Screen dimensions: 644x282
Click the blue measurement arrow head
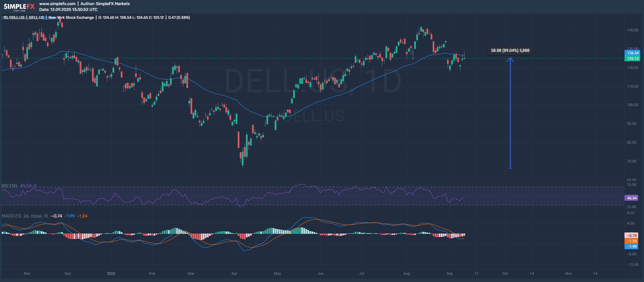[x=510, y=59]
